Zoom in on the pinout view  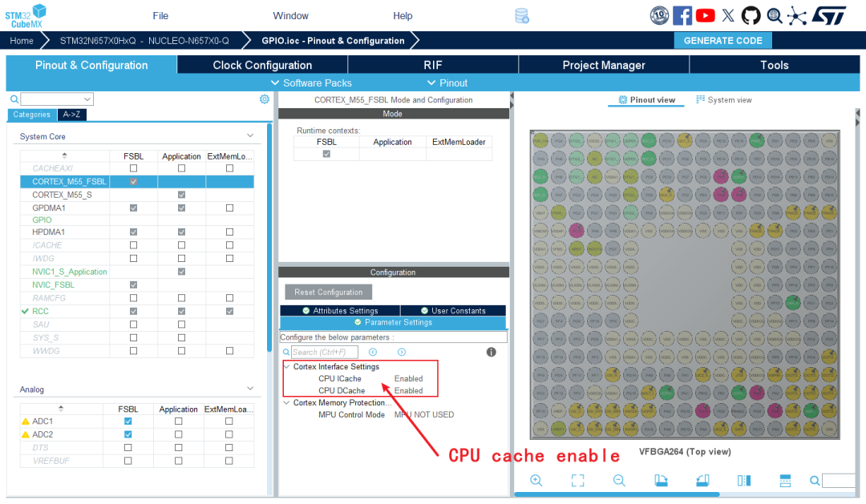536,480
